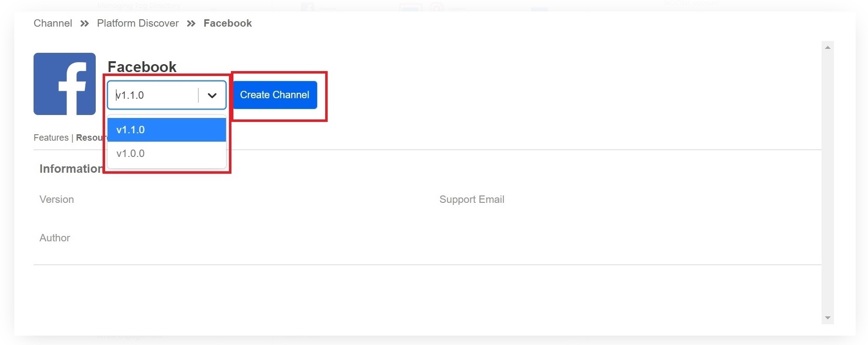Click the double-chevron after Channel breadcrumb

point(84,24)
